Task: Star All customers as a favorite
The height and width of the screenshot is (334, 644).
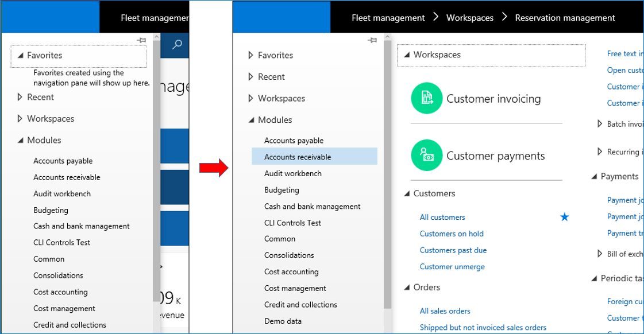Action: click(x=565, y=217)
